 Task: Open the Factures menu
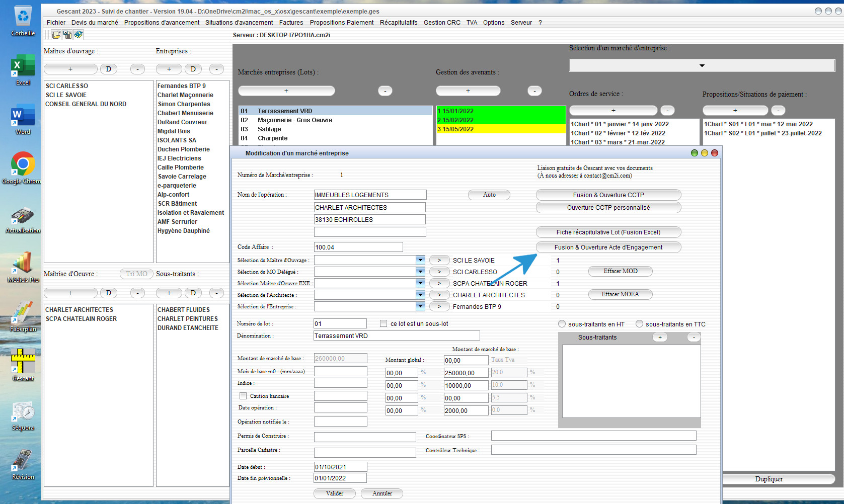(291, 23)
